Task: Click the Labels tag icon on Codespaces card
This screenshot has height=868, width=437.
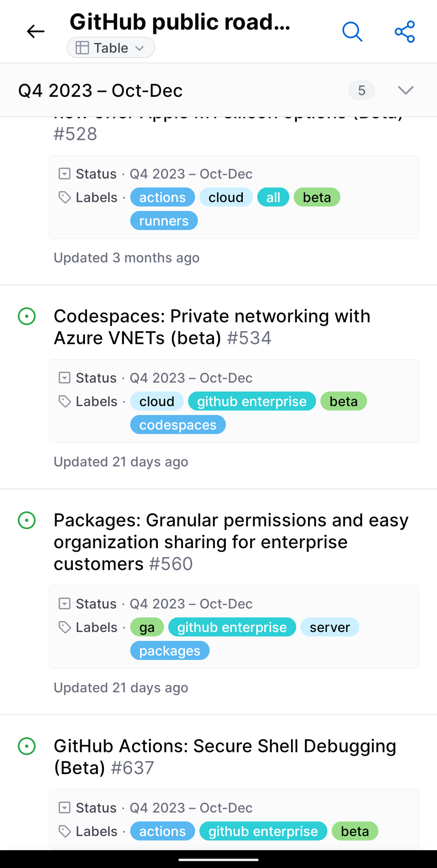Action: click(64, 401)
